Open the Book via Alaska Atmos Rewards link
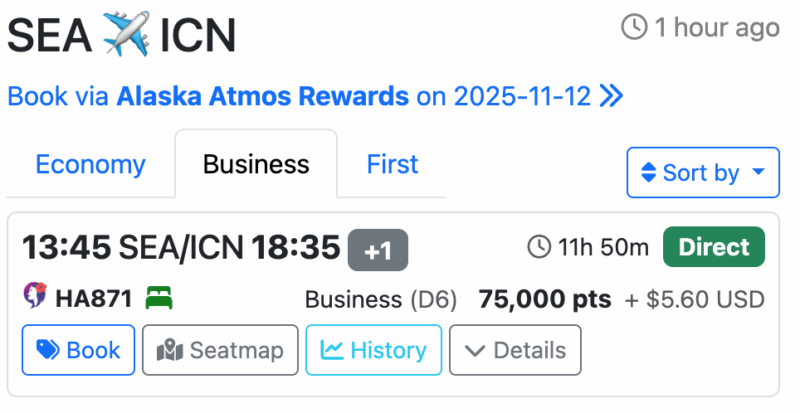 tap(315, 96)
